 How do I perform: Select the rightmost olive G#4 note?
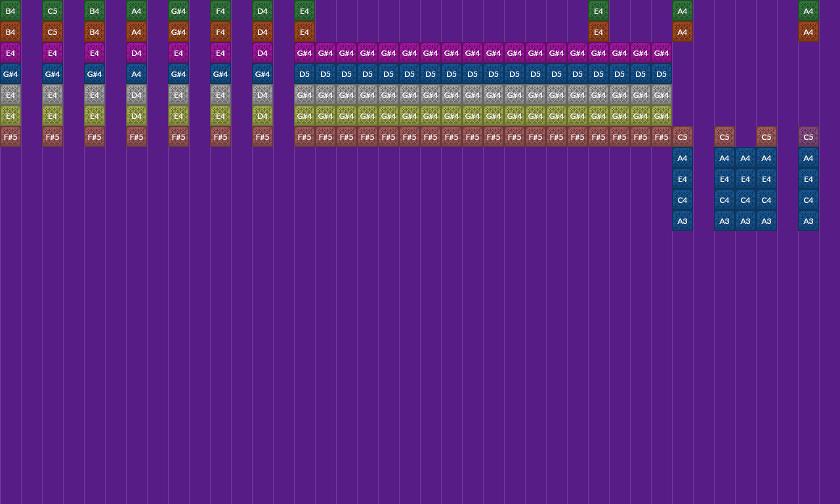pyautogui.click(x=661, y=115)
